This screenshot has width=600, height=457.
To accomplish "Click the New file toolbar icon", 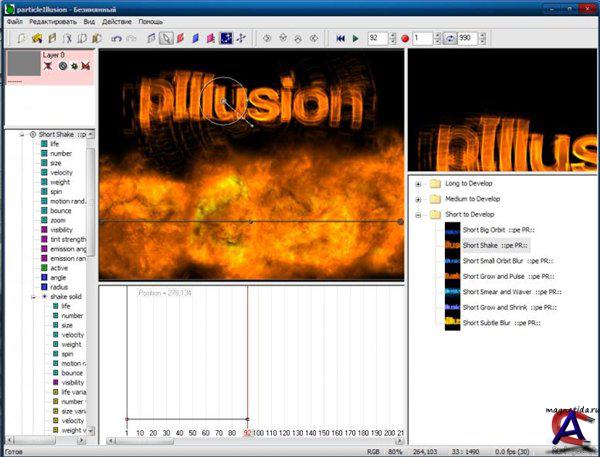I will 22,38.
